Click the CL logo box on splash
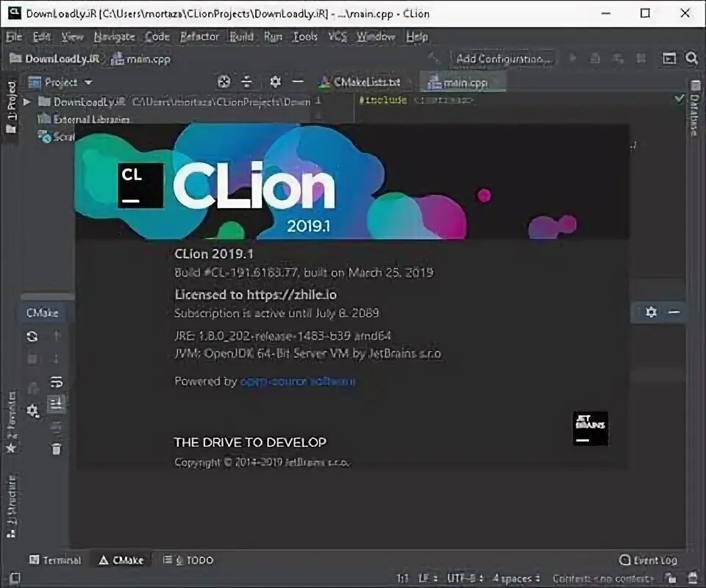This screenshot has height=588, width=706. (140, 185)
